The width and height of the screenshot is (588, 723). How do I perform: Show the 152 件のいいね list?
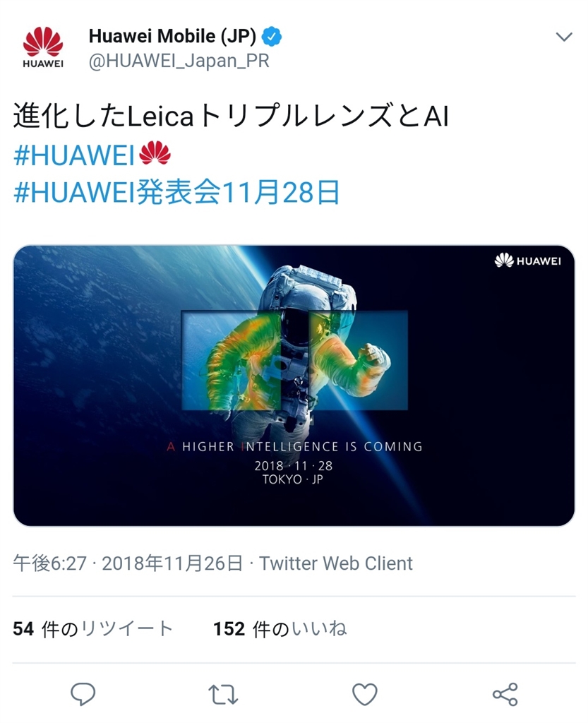pyautogui.click(x=280, y=629)
